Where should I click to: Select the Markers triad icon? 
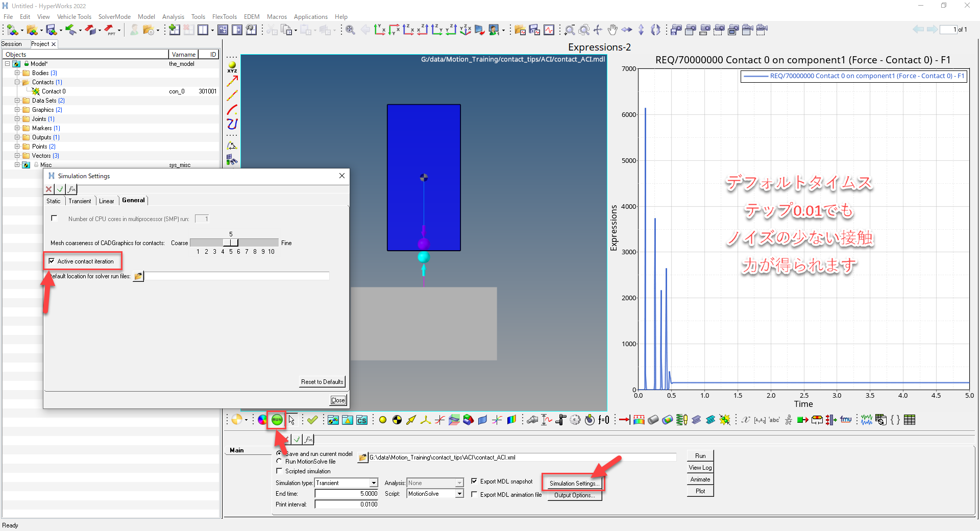coord(425,420)
